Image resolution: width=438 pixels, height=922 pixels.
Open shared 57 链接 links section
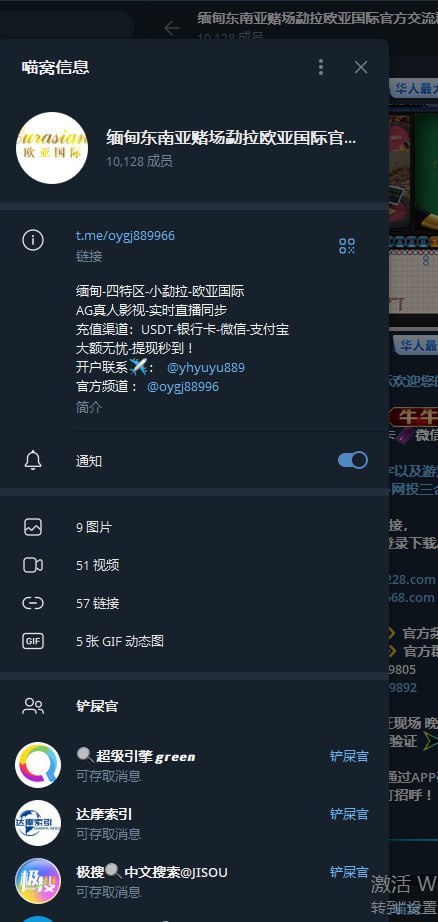coord(195,603)
